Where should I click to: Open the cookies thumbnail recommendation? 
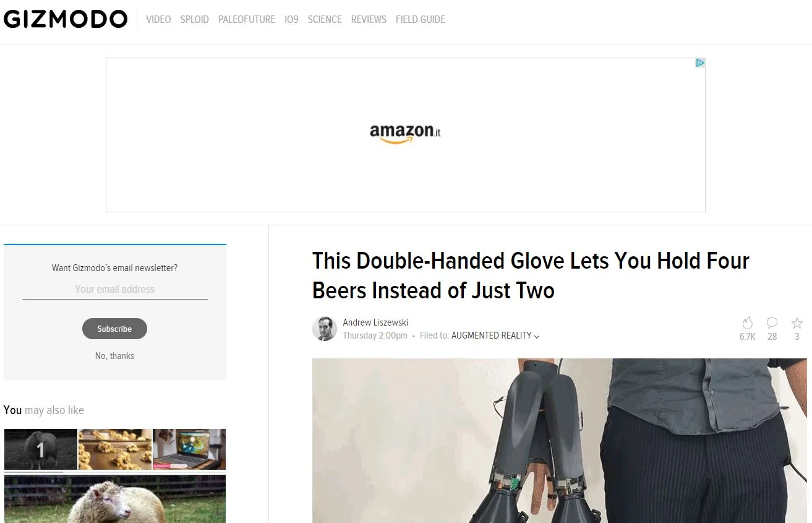point(115,449)
